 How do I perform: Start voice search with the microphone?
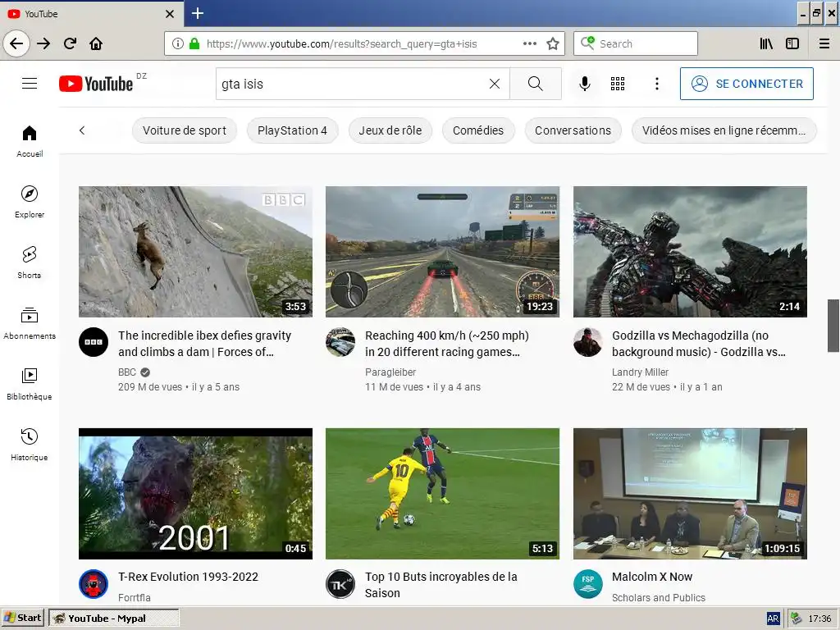pos(585,84)
